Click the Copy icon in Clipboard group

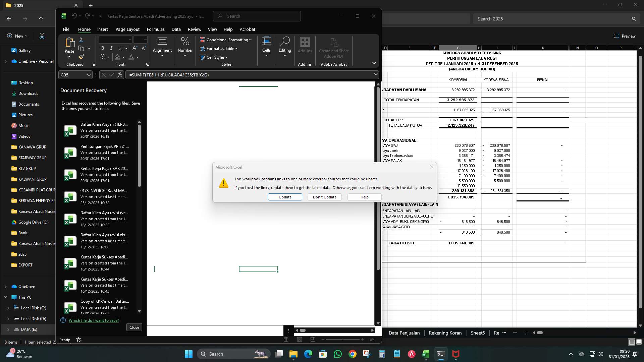pos(82,48)
